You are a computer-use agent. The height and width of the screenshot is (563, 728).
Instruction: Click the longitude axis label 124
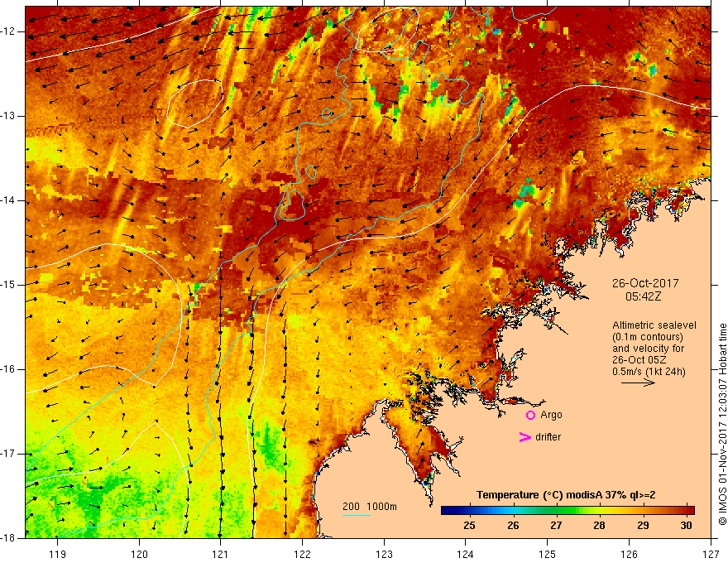click(x=466, y=554)
